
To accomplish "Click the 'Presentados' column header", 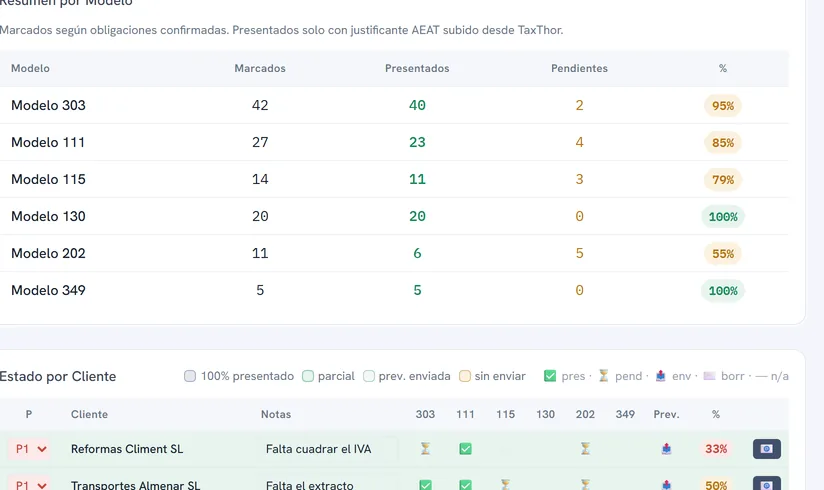I will point(417,68).
